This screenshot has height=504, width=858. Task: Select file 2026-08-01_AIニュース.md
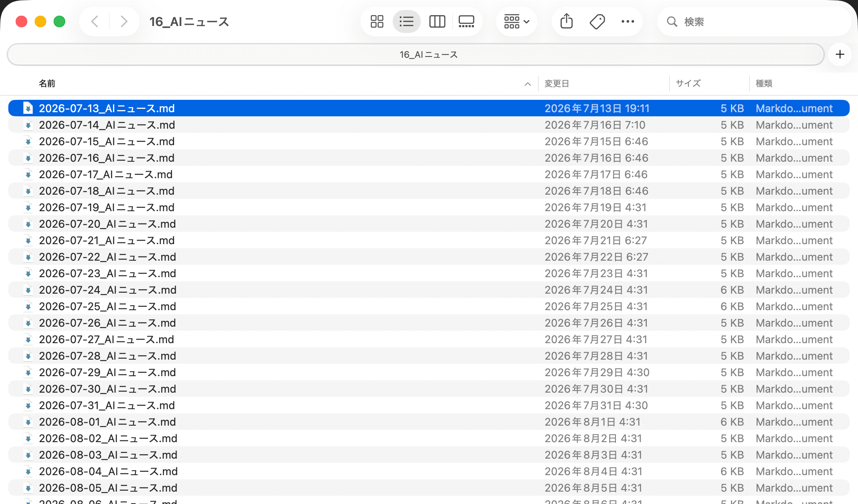(429, 422)
